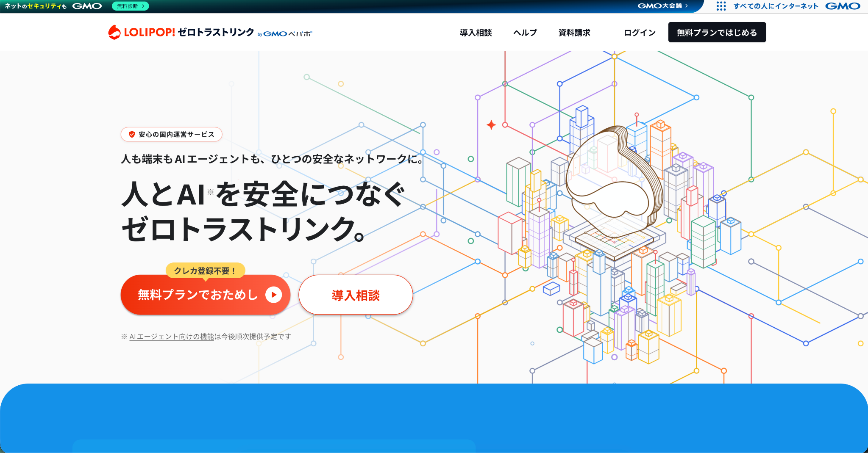This screenshot has width=868, height=453.
Task: Click the LOLIPOP! flame logo icon
Action: pyautogui.click(x=114, y=32)
